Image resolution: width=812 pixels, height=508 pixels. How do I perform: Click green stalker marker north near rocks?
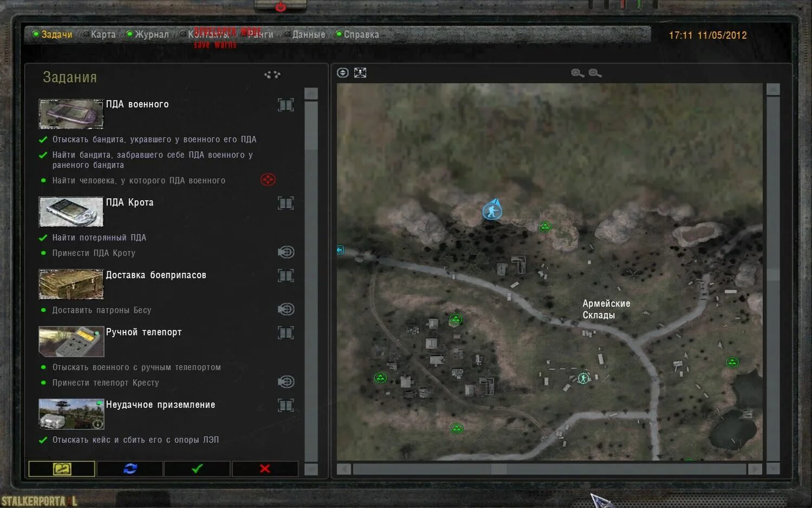pyautogui.click(x=545, y=227)
